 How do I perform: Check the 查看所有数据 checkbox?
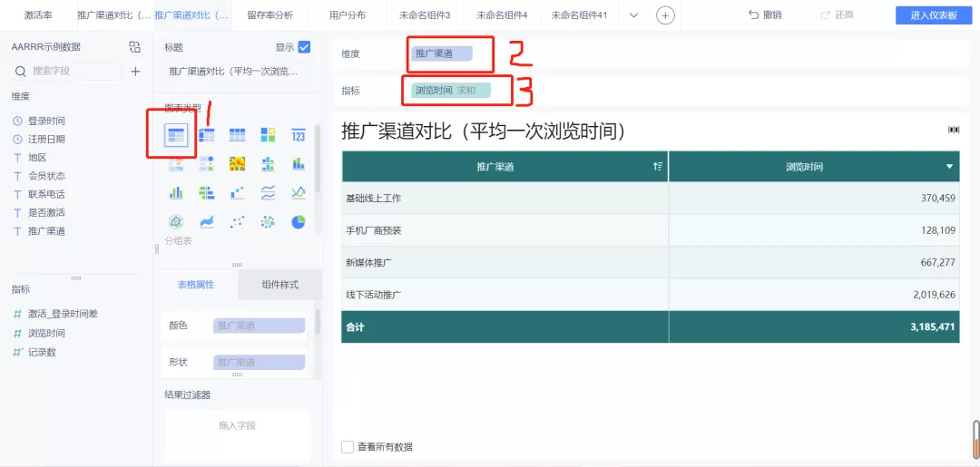[348, 447]
